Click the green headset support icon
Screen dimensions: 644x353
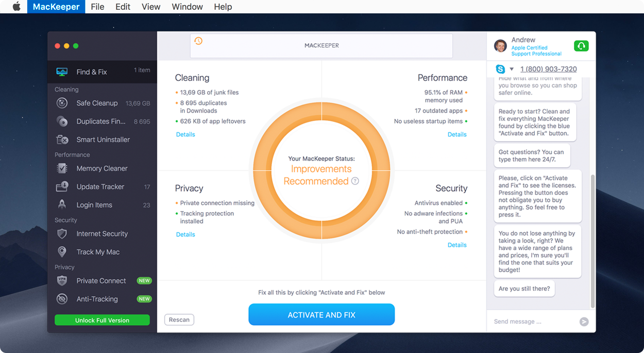581,46
